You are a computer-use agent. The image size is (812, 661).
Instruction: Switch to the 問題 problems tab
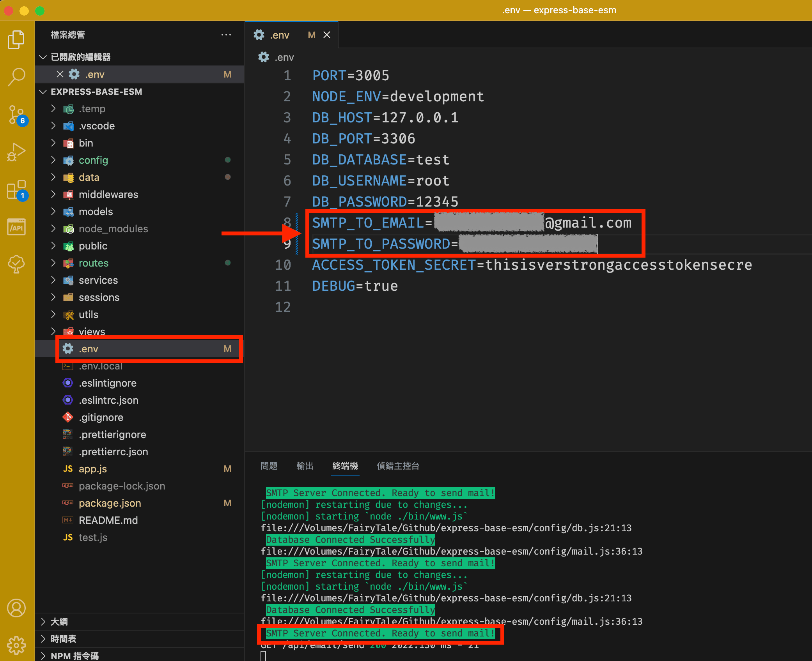click(x=269, y=466)
